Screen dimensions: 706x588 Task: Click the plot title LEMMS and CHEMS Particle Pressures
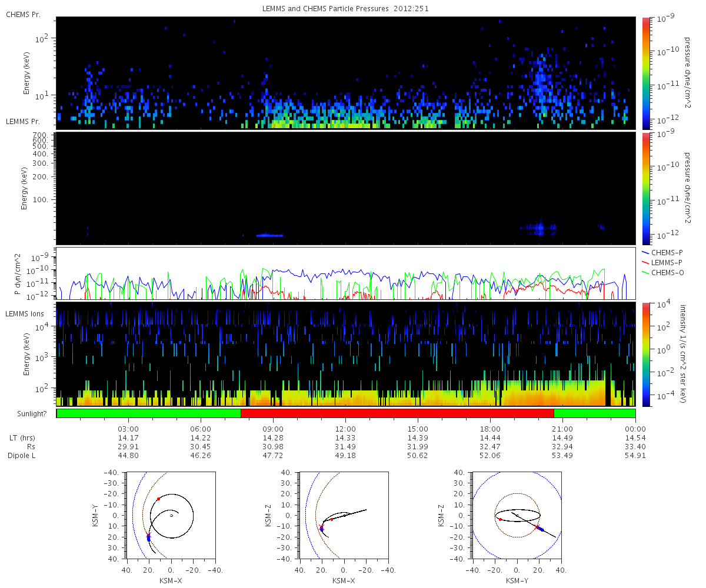[x=345, y=9]
